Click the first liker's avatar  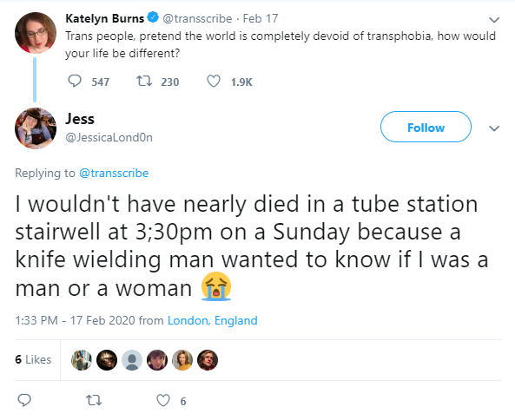pos(82,360)
